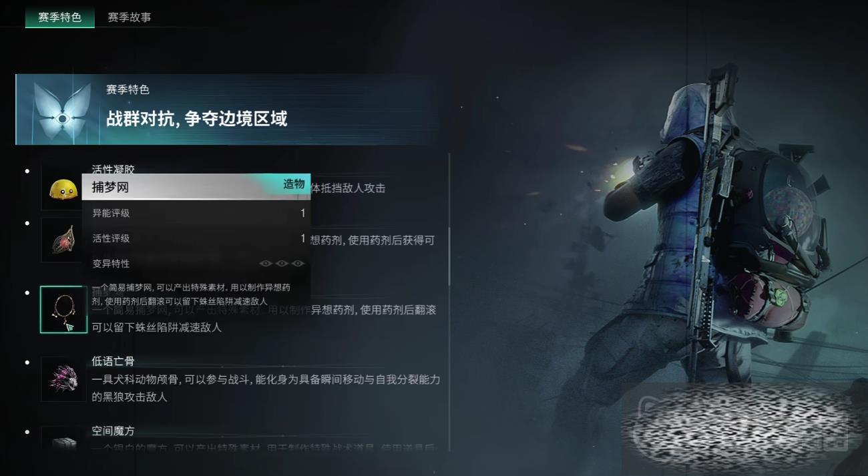868x476 pixels.
Task: Switch to the 赛季故事 tab
Action: coord(130,17)
